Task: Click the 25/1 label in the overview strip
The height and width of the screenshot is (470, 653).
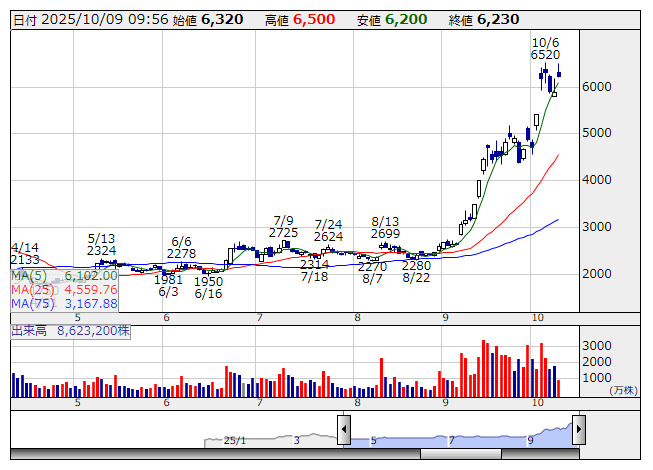Action: [234, 439]
